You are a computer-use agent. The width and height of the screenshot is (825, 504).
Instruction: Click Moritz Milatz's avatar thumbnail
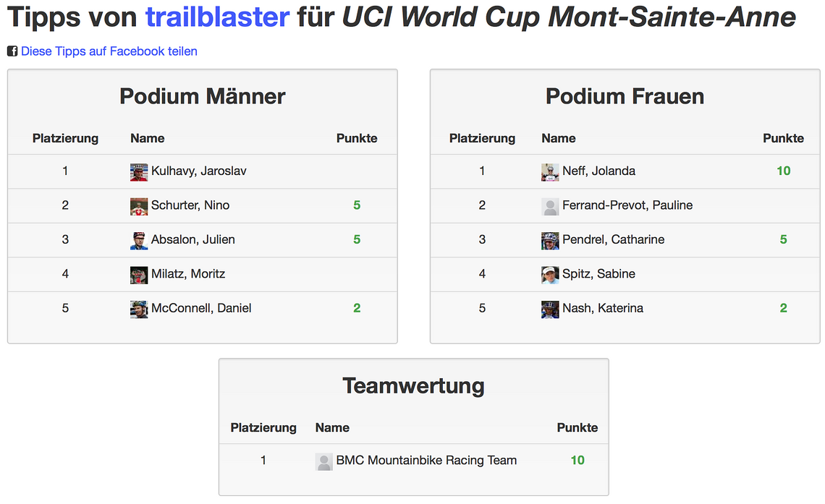[x=139, y=275]
